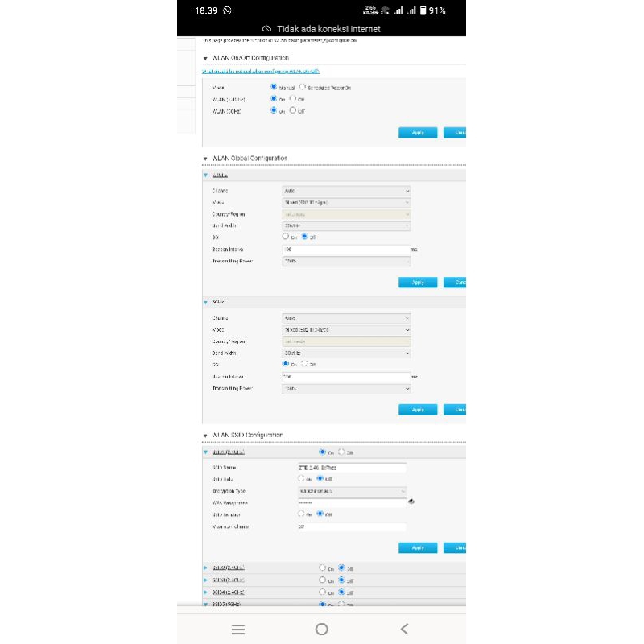
Task: Tap the Android recent apps icon
Action: (x=238, y=630)
